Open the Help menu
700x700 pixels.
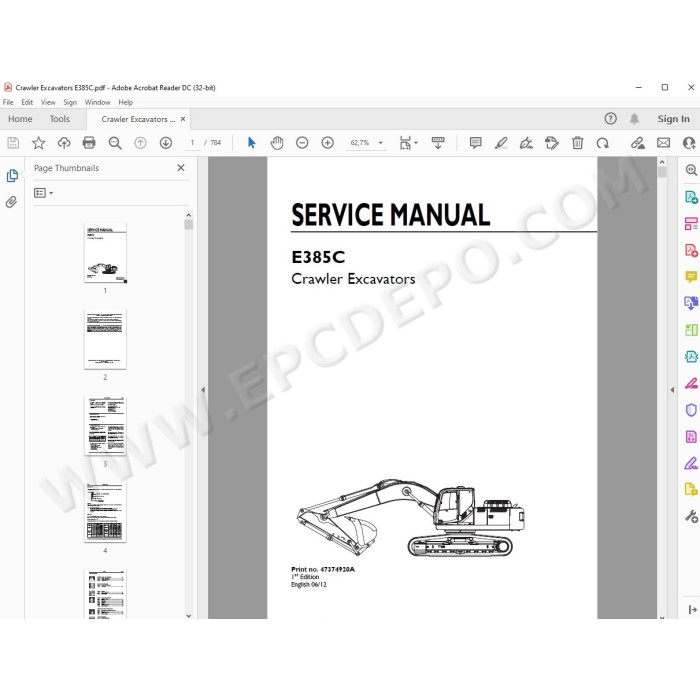[x=125, y=102]
